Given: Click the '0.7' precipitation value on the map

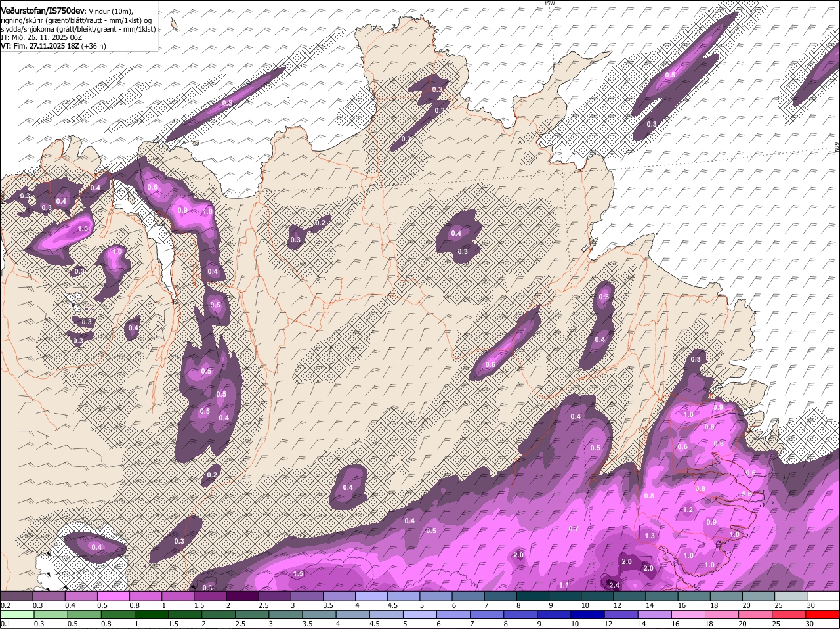Looking at the screenshot, I should point(573,529).
